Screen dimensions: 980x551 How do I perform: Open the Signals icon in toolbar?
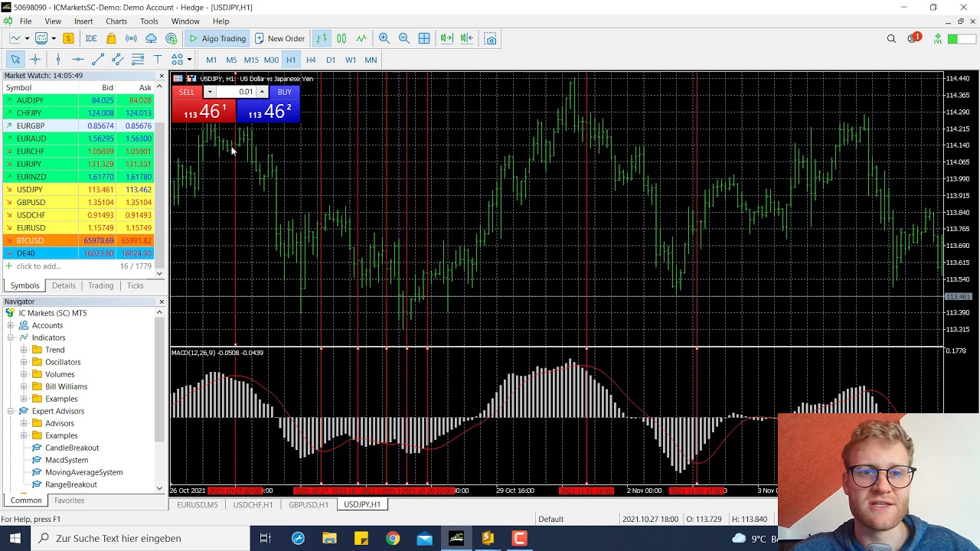click(x=132, y=38)
